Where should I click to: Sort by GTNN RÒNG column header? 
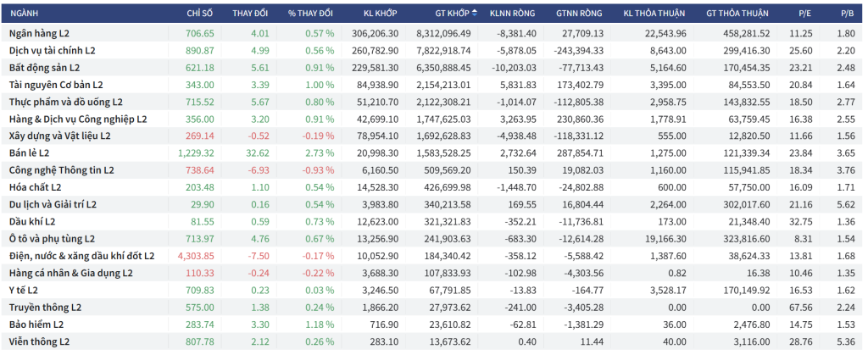pos(580,13)
